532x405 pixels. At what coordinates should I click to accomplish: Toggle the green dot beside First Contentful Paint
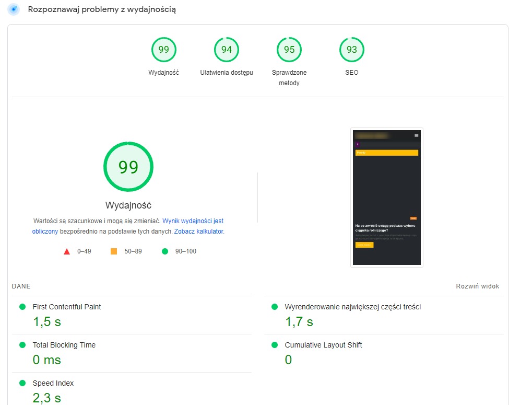(x=21, y=307)
